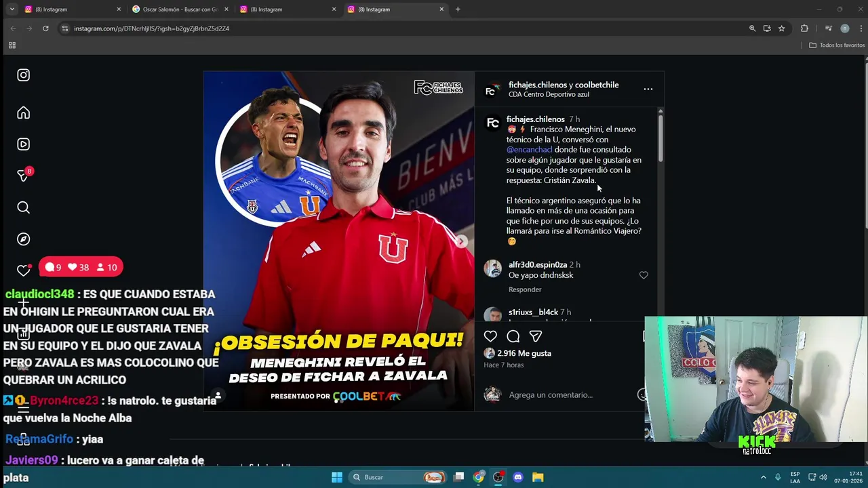The image size is (868, 488).
Task: Open Instagram messages with 8 badge
Action: tap(24, 176)
